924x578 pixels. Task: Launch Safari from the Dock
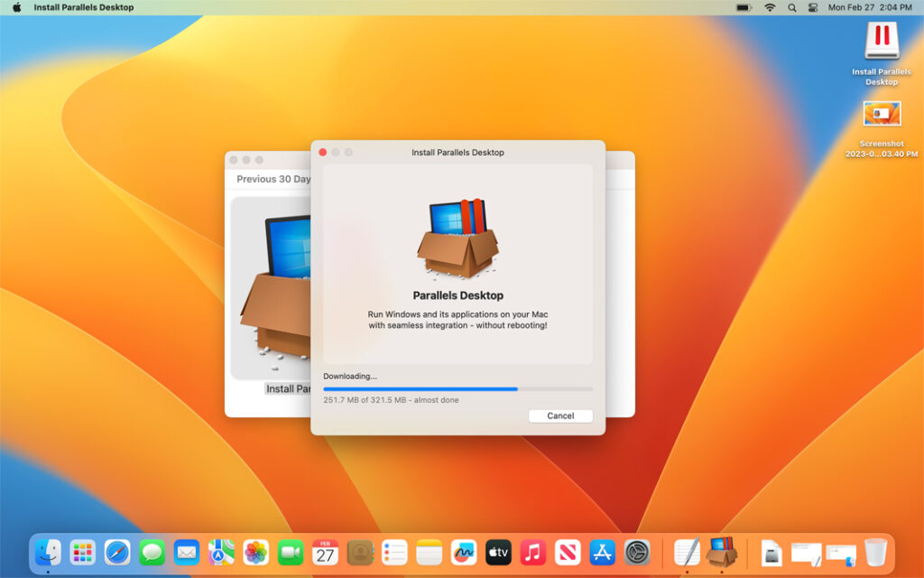pyautogui.click(x=117, y=553)
